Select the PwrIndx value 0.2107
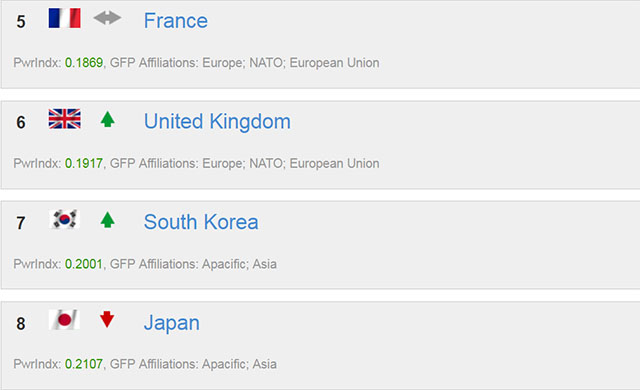The height and width of the screenshot is (390, 640). click(84, 364)
